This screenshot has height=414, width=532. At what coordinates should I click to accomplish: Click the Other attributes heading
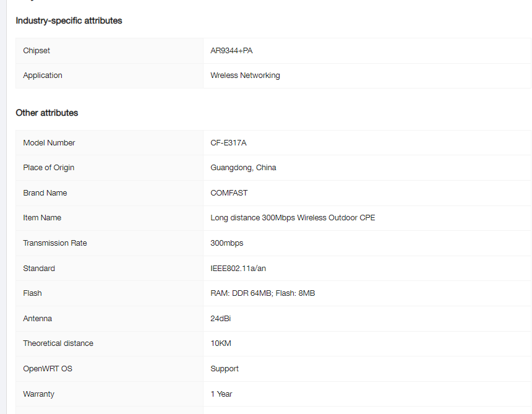pyautogui.click(x=47, y=113)
